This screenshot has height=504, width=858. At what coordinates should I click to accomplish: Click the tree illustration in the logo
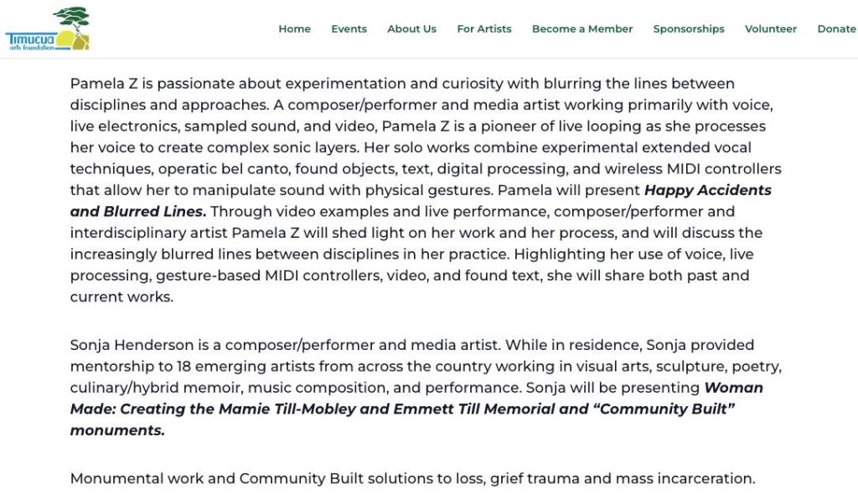pyautogui.click(x=71, y=18)
